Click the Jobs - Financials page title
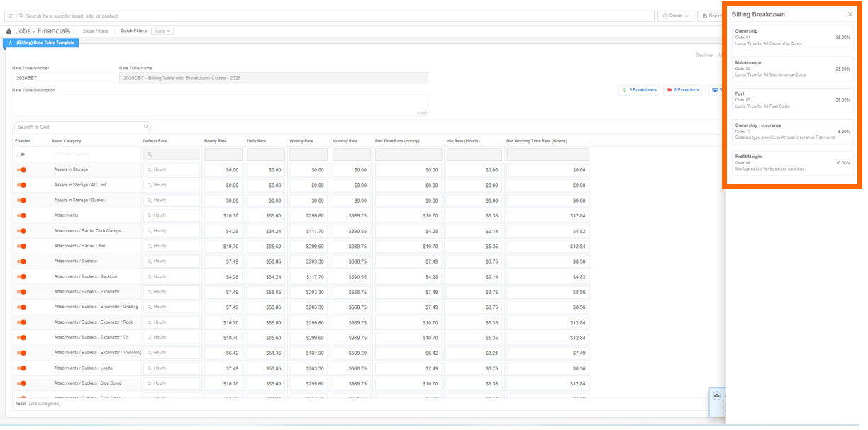This screenshot has height=430, width=868. pos(43,31)
